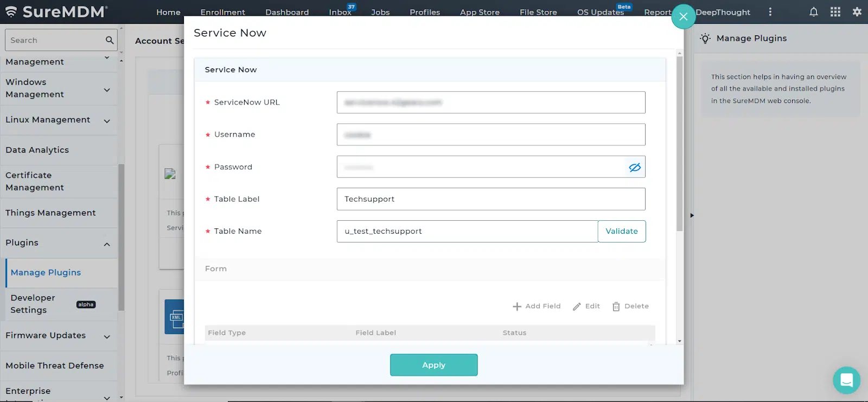Open the settings gear icon
This screenshot has height=402, width=868.
coord(857,11)
